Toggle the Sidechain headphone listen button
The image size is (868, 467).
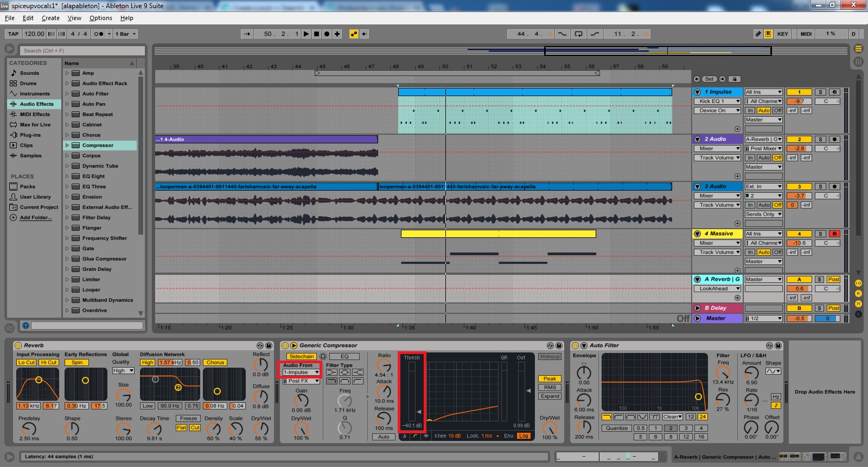[x=323, y=357]
